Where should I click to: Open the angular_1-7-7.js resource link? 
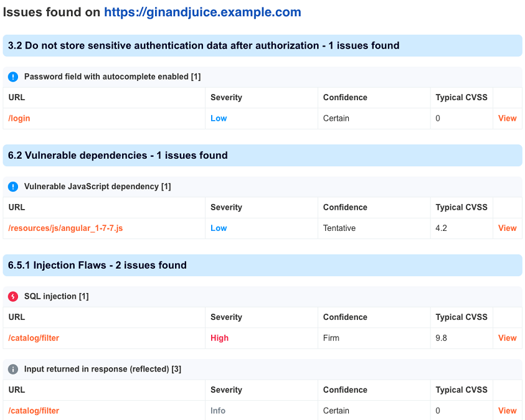tap(65, 228)
